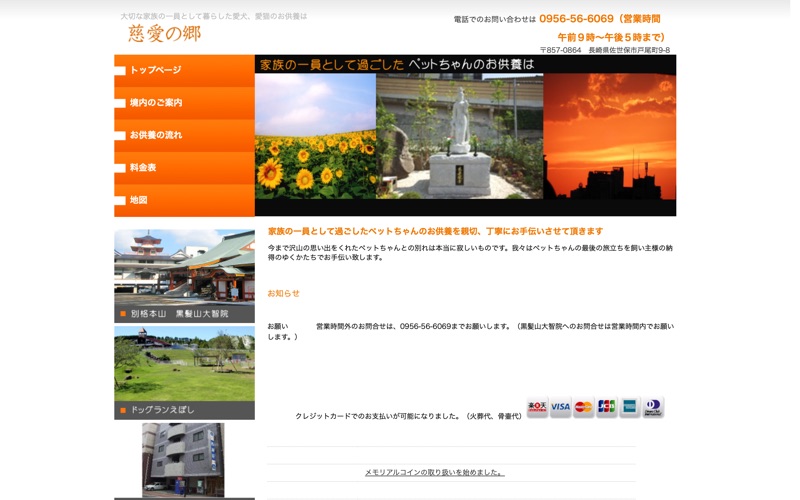
Task: Go to 境内のご案内 page
Action: click(x=184, y=103)
